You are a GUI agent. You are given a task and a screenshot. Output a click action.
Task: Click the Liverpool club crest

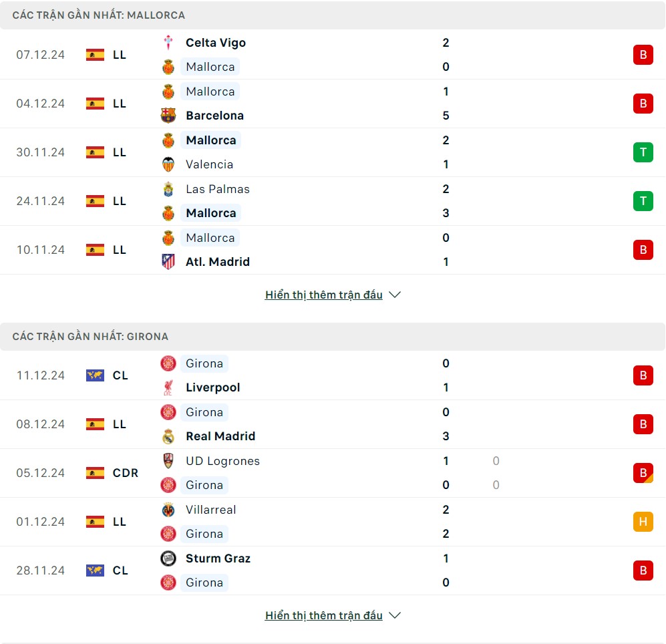point(168,387)
